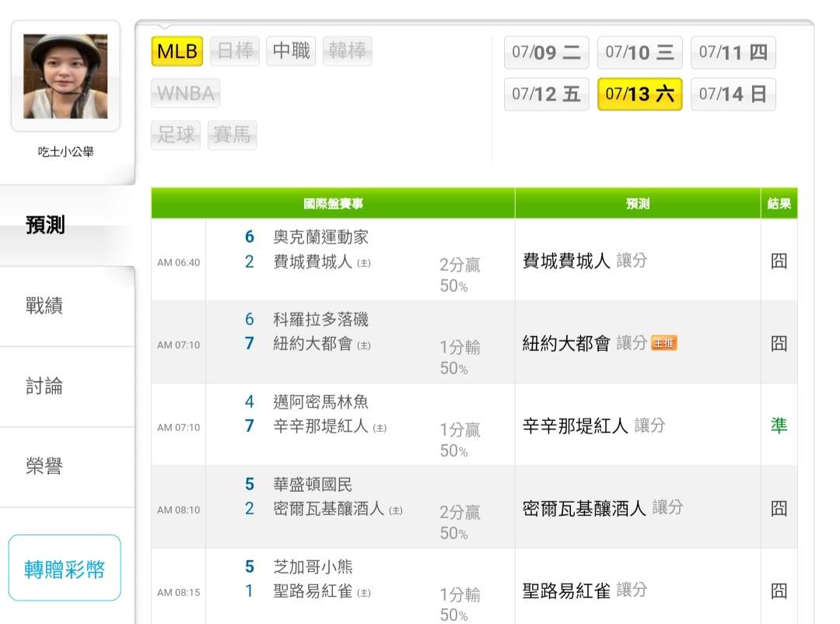Click the 1分贏 50% spread for 辛辛那堤紅人
The width and height of the screenshot is (840, 624).
tap(460, 440)
